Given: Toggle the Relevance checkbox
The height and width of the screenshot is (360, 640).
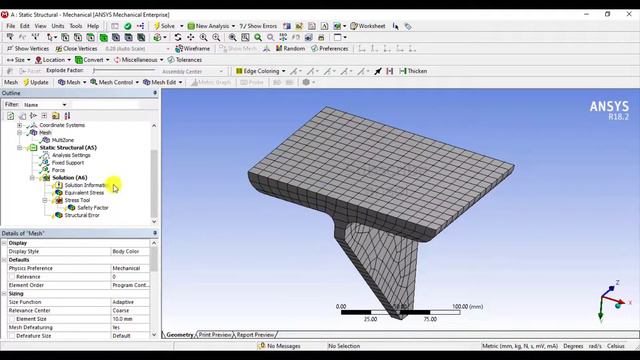Looking at the screenshot, I should tap(12, 277).
